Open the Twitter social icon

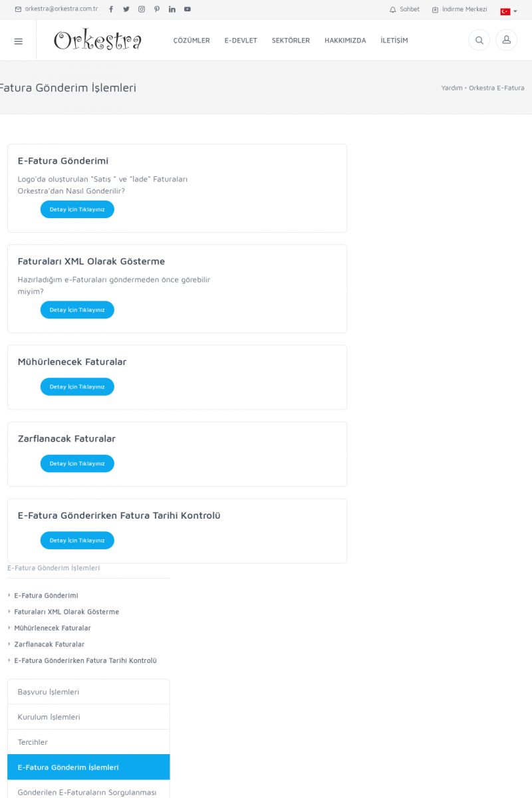pyautogui.click(x=126, y=9)
